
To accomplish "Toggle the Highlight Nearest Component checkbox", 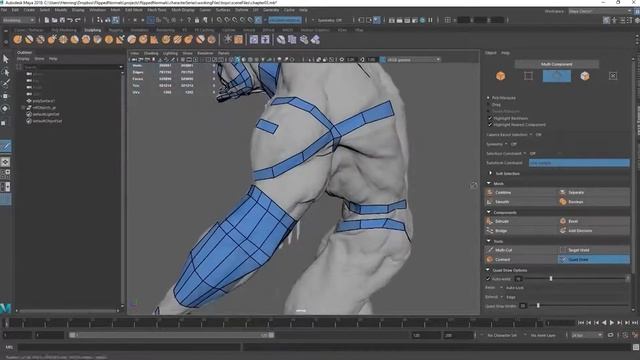I will click(490, 124).
